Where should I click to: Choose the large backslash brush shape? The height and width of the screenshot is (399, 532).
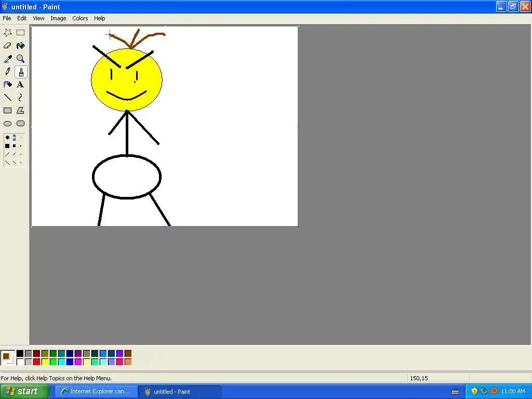(x=7, y=163)
